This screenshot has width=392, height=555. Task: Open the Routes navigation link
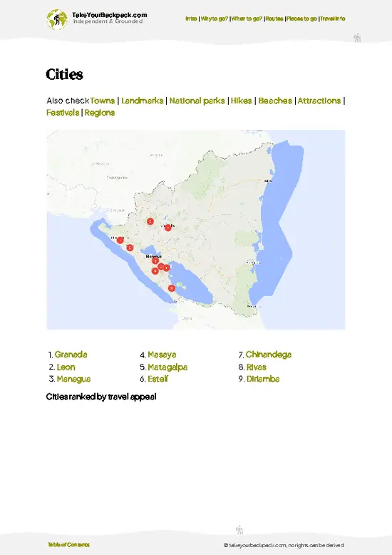tap(274, 19)
